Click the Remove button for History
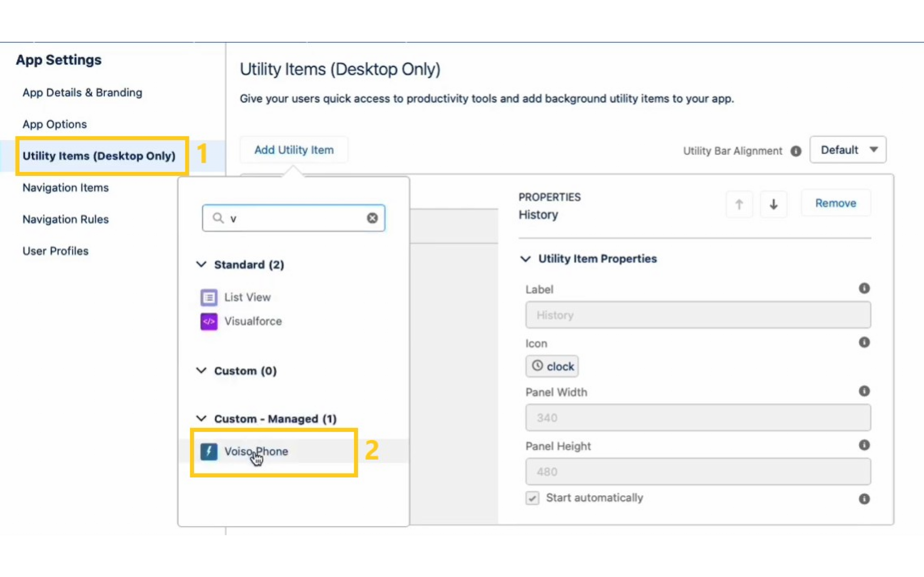 coord(836,203)
